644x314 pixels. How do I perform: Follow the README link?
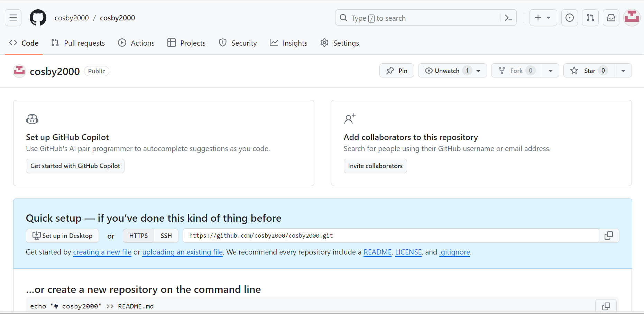click(378, 252)
